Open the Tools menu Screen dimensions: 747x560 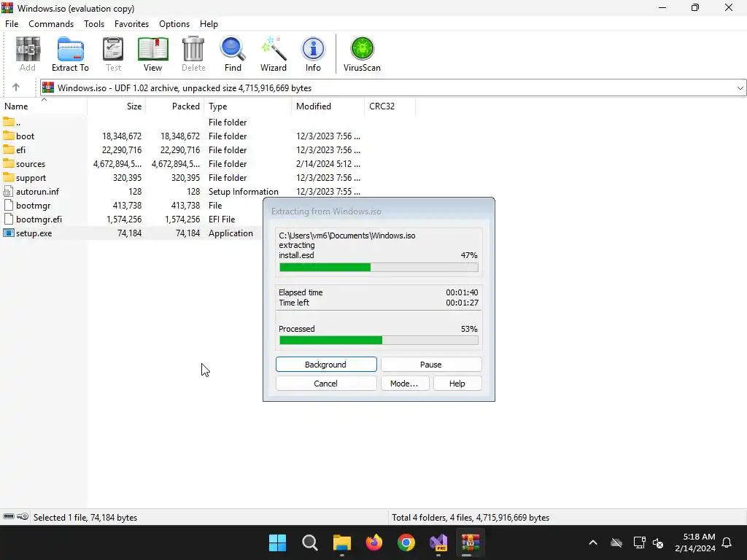click(x=94, y=24)
